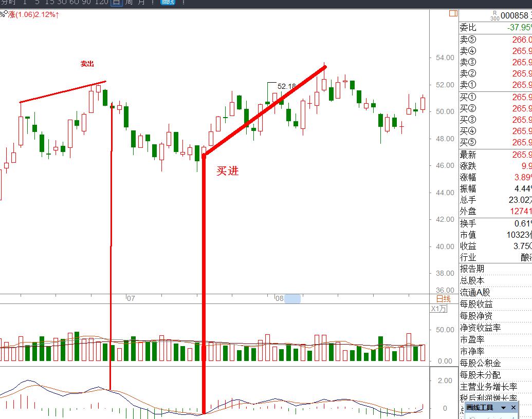The image size is (532, 419).
Task: Click the 08 month marker on timeline
Action: tap(279, 298)
